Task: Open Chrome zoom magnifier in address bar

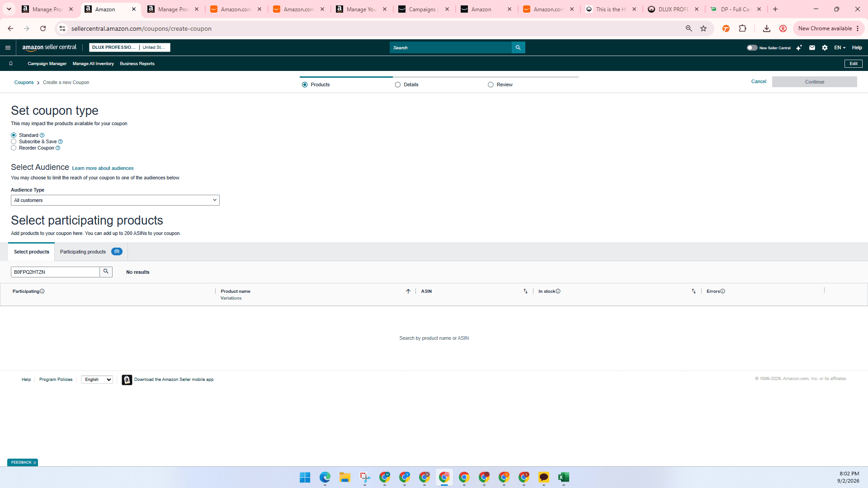Action: pyautogui.click(x=689, y=28)
